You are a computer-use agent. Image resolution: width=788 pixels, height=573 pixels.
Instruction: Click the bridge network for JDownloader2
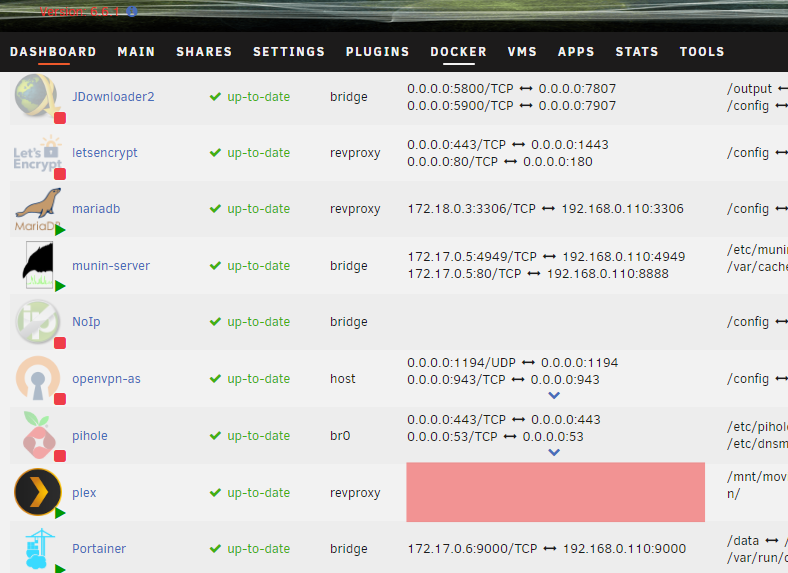pyautogui.click(x=349, y=97)
